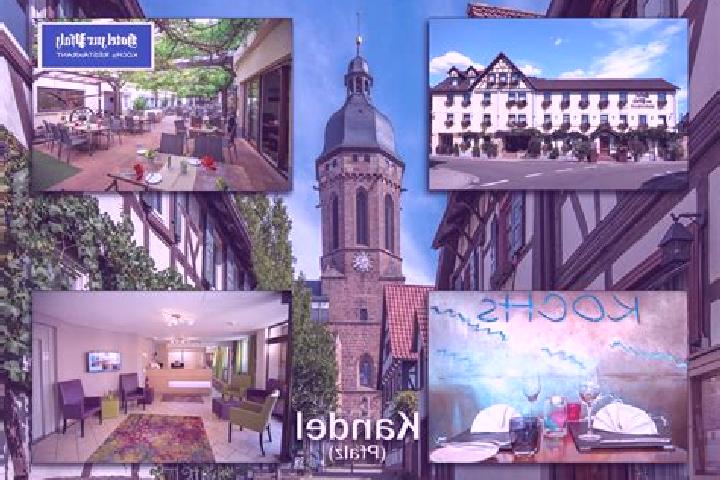Open the hotel lobby interior photo
Image resolution: width=720 pixels, height=480 pixels.
[160, 377]
